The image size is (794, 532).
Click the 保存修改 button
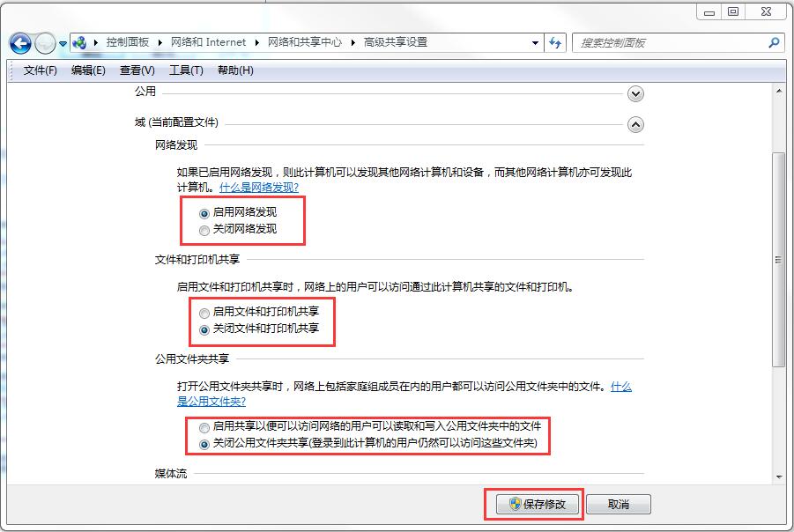[x=538, y=504]
